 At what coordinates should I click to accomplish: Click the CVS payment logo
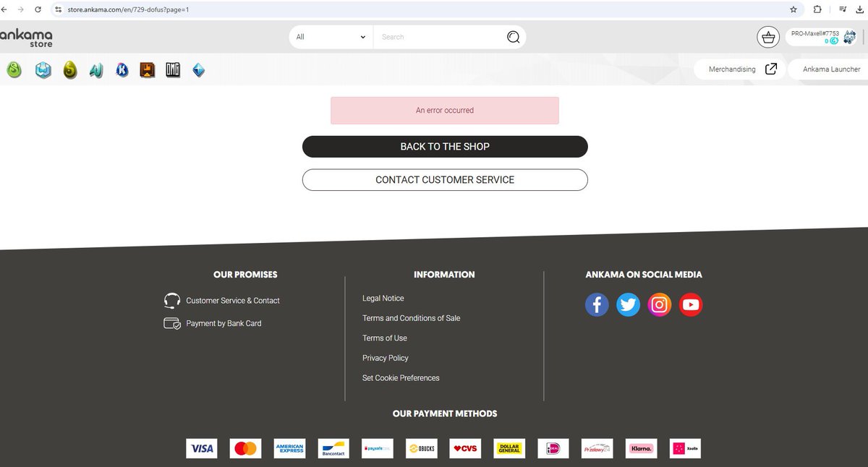click(465, 448)
